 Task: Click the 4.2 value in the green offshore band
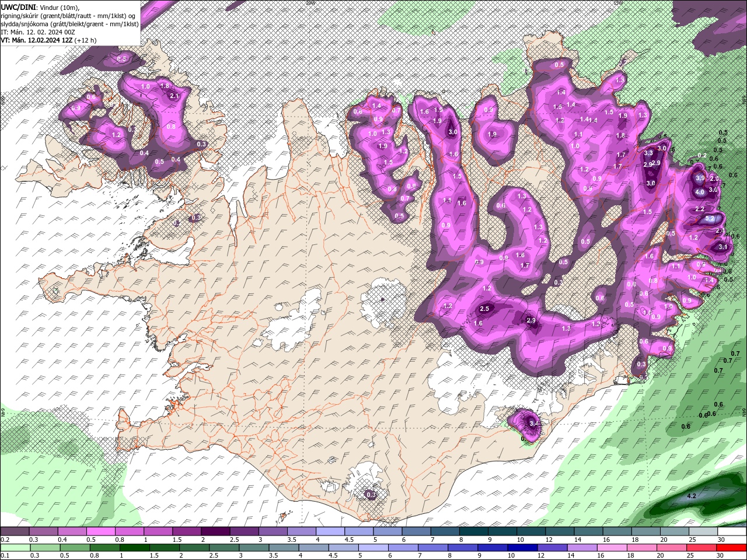point(692,496)
